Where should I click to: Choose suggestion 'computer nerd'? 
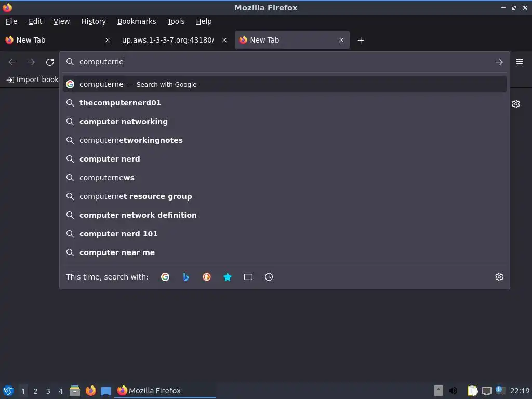click(284, 159)
